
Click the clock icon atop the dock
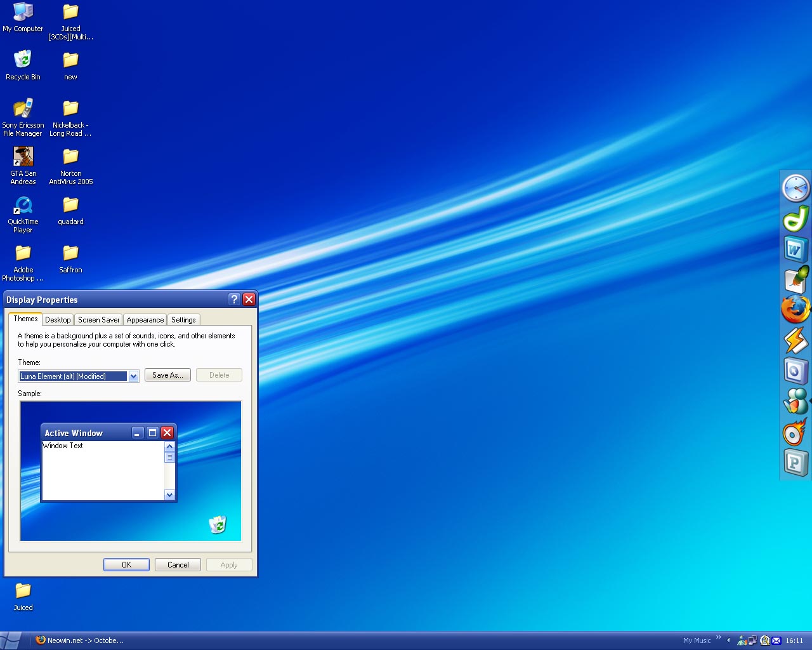pos(796,188)
